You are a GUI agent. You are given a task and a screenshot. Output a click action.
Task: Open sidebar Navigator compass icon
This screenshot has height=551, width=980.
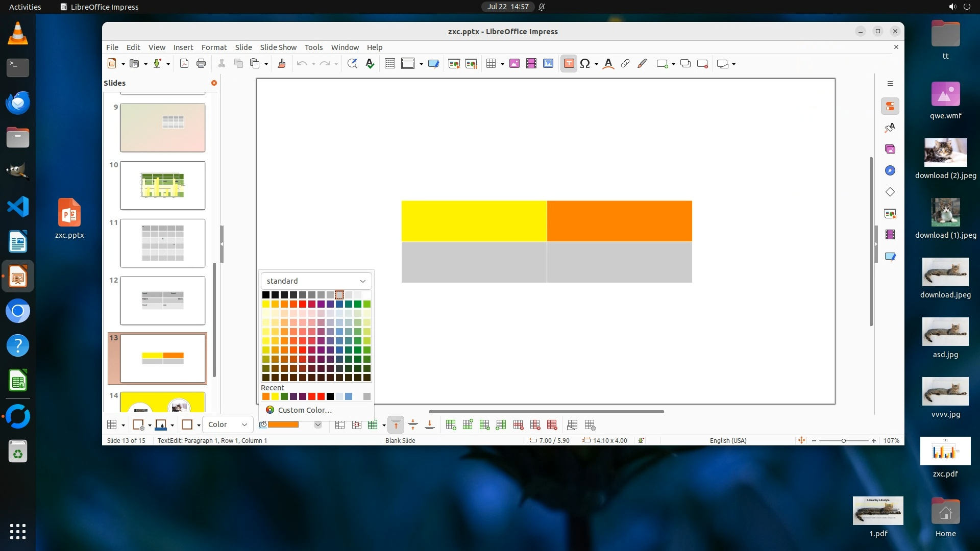(x=890, y=171)
